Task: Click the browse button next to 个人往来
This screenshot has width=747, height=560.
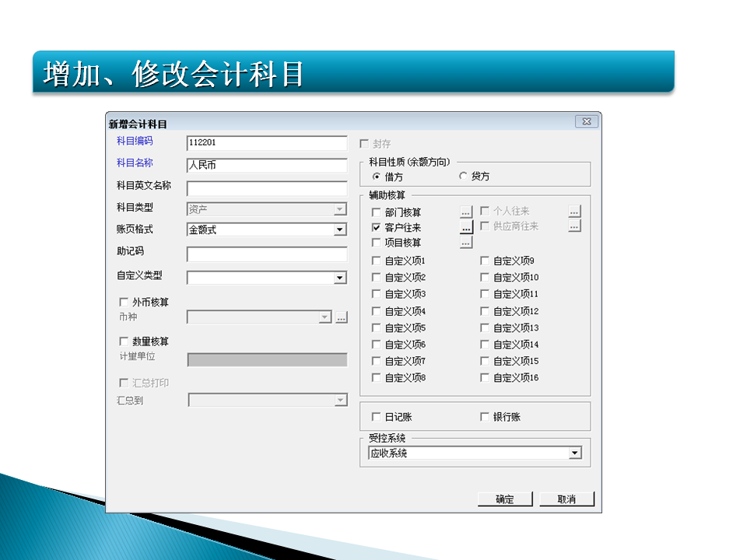Action: pyautogui.click(x=574, y=211)
